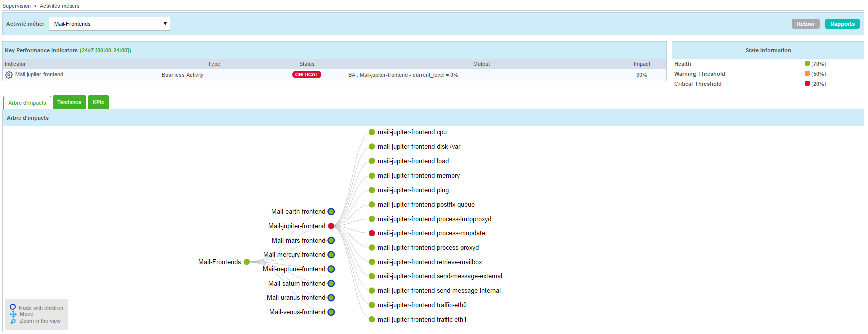Click the green Mail-Frontends root node
Screen dimensions: 868x334
point(247,262)
